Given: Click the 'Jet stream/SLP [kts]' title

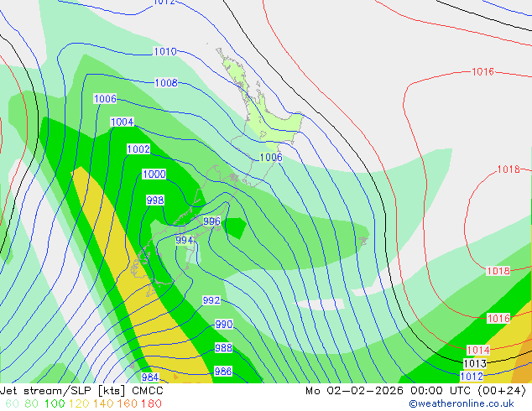Looking at the screenshot, I should pos(64,391).
